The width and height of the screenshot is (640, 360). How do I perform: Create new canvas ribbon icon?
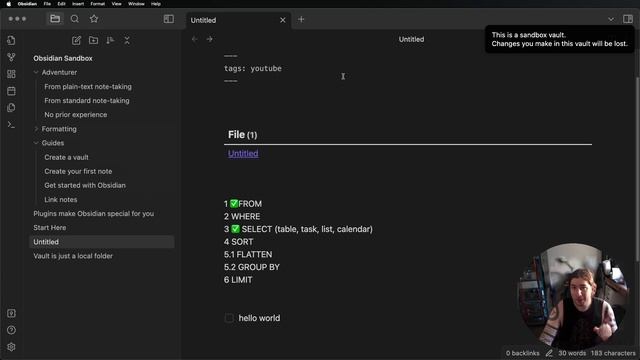click(x=11, y=74)
